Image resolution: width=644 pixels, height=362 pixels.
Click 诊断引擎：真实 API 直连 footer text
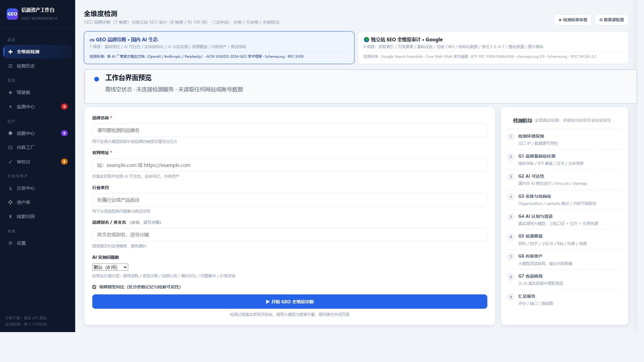tap(26, 318)
